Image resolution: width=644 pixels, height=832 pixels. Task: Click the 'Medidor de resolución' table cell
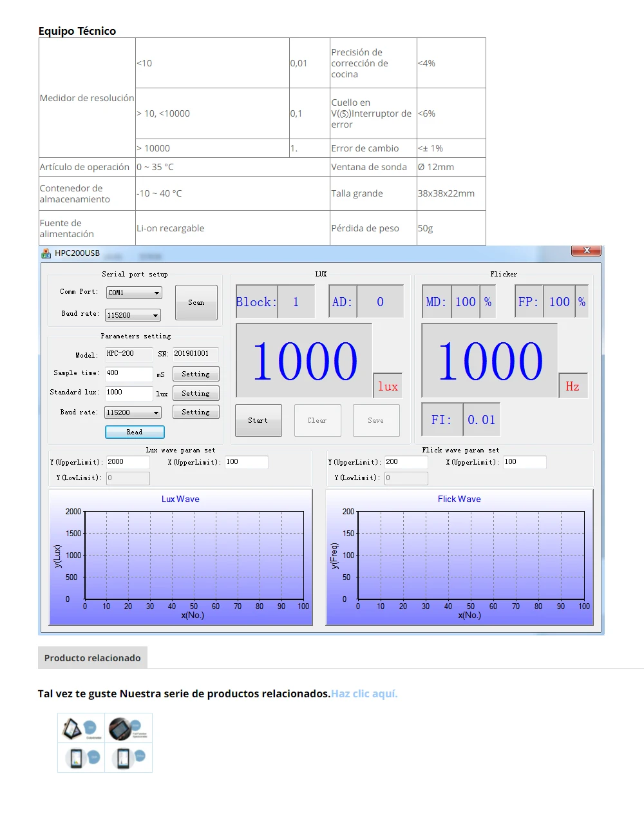click(x=87, y=98)
